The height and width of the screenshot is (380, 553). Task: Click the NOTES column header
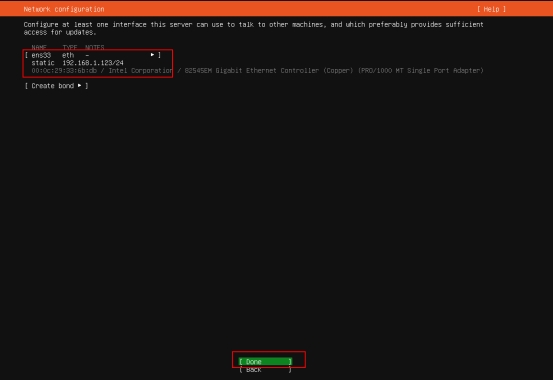[x=95, y=47]
